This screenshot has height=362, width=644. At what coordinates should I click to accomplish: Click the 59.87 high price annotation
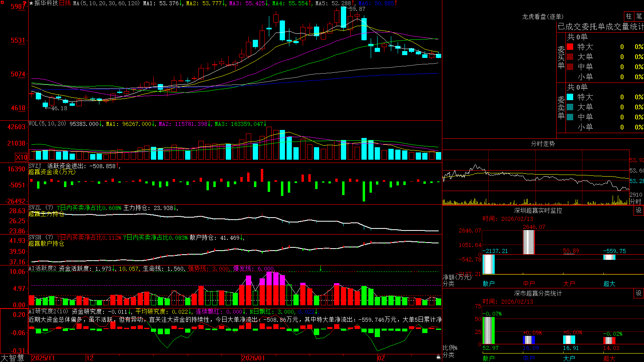[x=357, y=9]
